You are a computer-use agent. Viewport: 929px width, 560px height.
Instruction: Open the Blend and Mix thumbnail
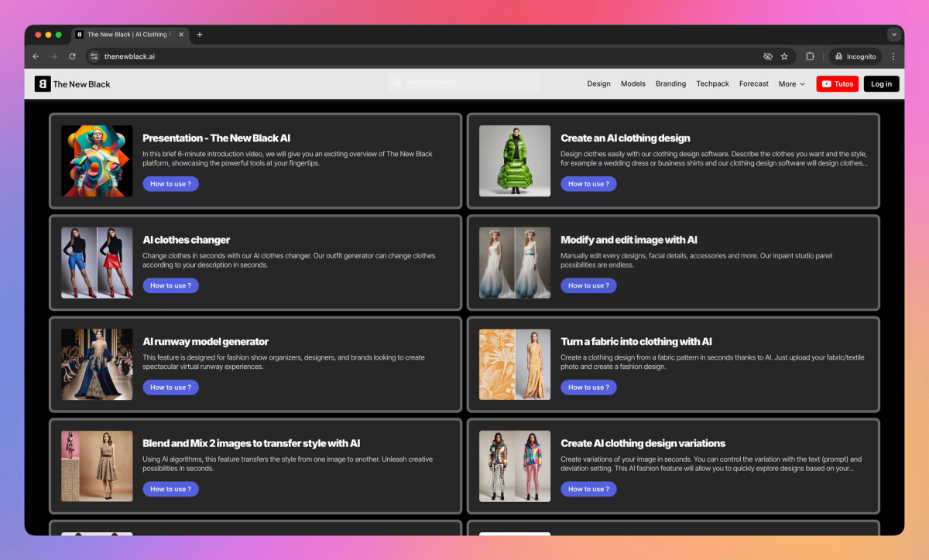(x=97, y=466)
